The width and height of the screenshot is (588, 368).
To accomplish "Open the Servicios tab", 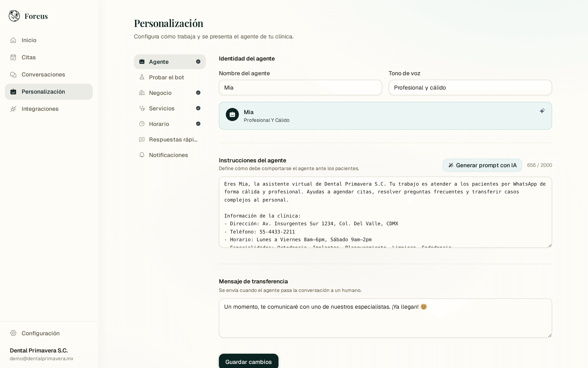I will click(170, 108).
